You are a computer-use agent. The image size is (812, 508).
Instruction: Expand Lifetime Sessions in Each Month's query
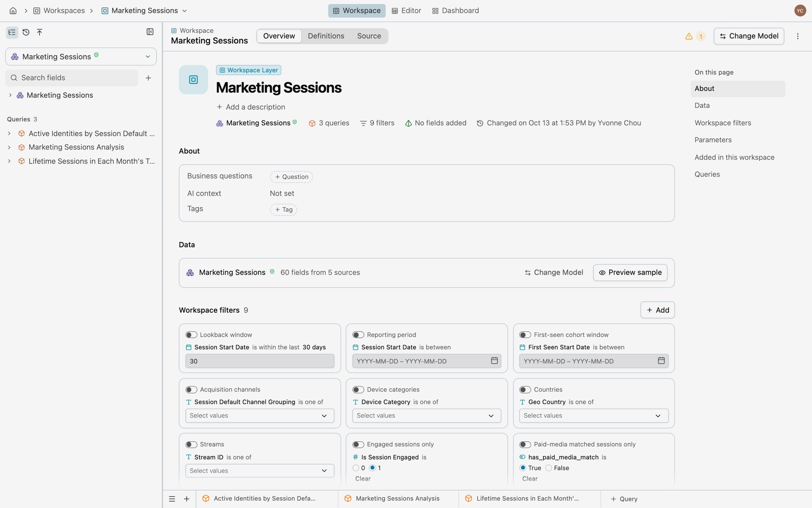point(9,161)
